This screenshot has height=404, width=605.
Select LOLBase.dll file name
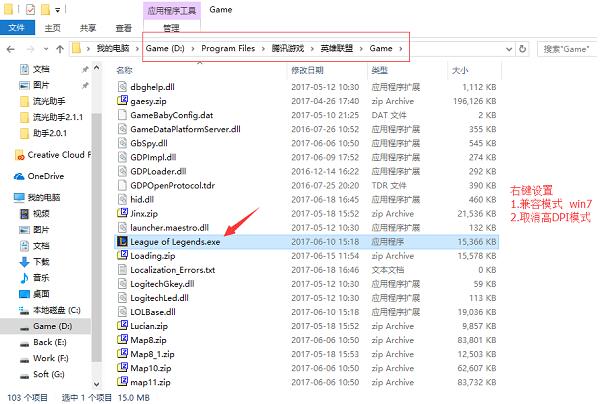coord(153,312)
